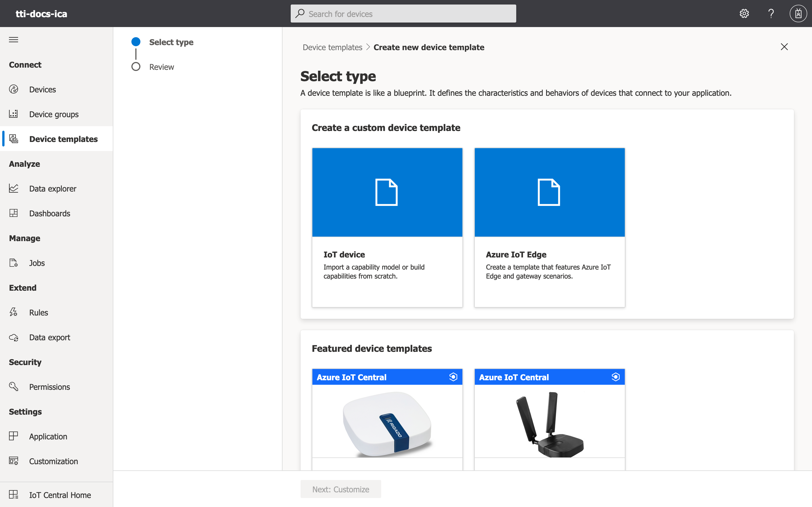The height and width of the screenshot is (507, 812).
Task: Select the IoT device template card
Action: (387, 227)
